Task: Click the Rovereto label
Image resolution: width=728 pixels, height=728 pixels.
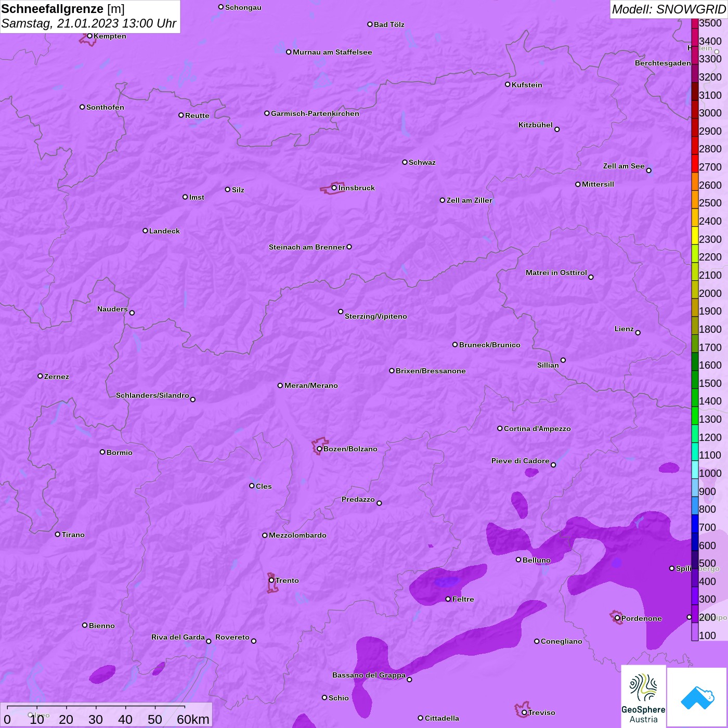Action: (232, 637)
